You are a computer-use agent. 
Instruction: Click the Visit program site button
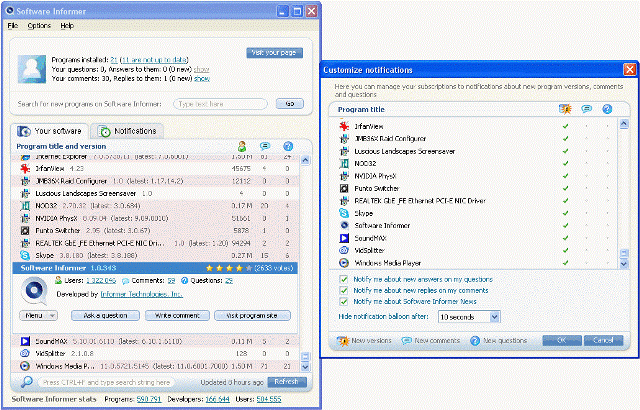pos(252,315)
